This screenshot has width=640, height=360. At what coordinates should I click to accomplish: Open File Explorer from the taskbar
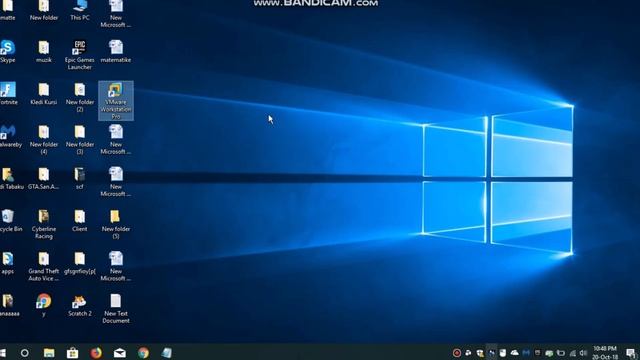click(49, 353)
